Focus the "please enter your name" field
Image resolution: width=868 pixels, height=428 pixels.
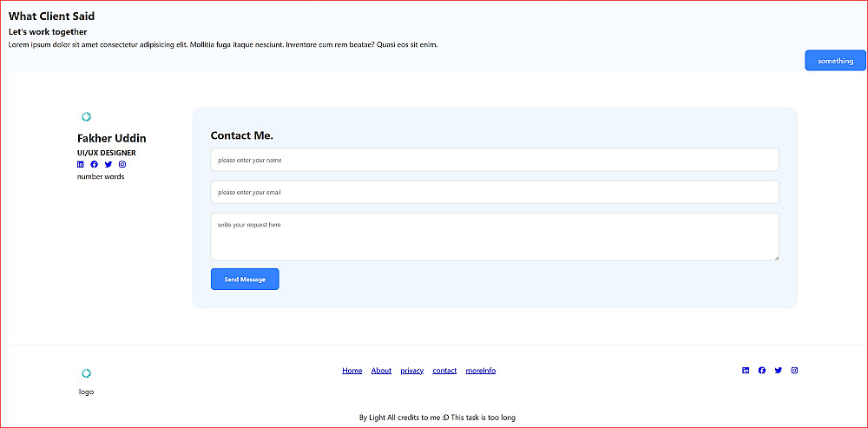(x=495, y=160)
